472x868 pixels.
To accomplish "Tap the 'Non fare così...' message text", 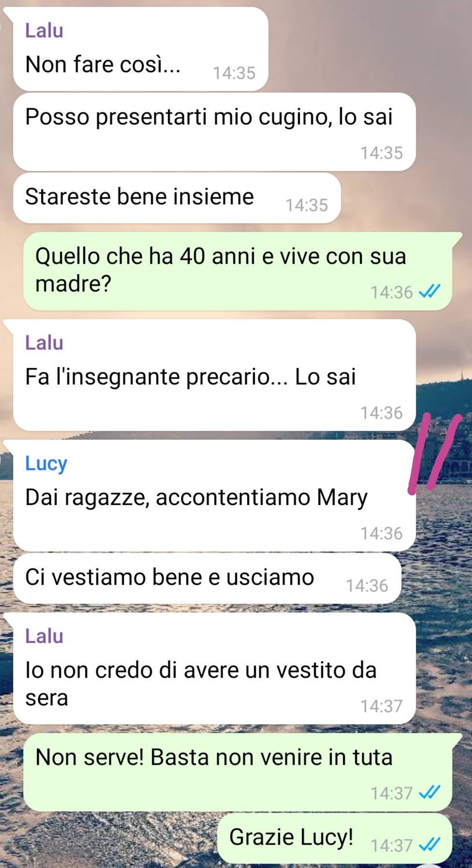I will (103, 64).
